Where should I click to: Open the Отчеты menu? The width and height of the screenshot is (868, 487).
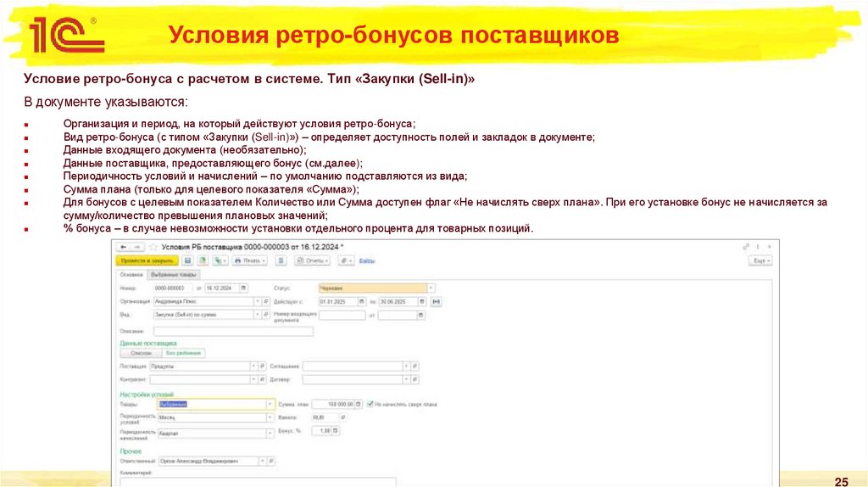(x=313, y=260)
